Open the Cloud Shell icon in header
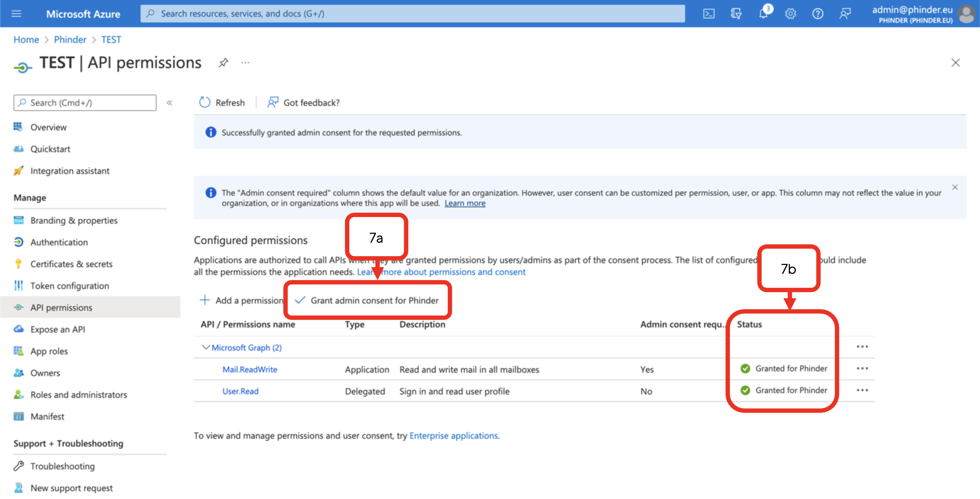This screenshot has height=499, width=980. pyautogui.click(x=708, y=14)
